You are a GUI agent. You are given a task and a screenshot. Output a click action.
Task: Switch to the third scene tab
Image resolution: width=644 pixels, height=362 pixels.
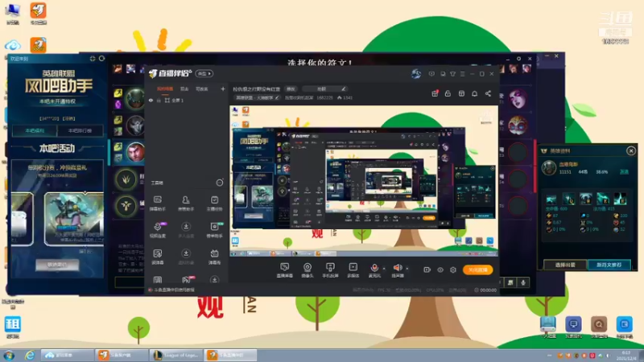[202, 88]
